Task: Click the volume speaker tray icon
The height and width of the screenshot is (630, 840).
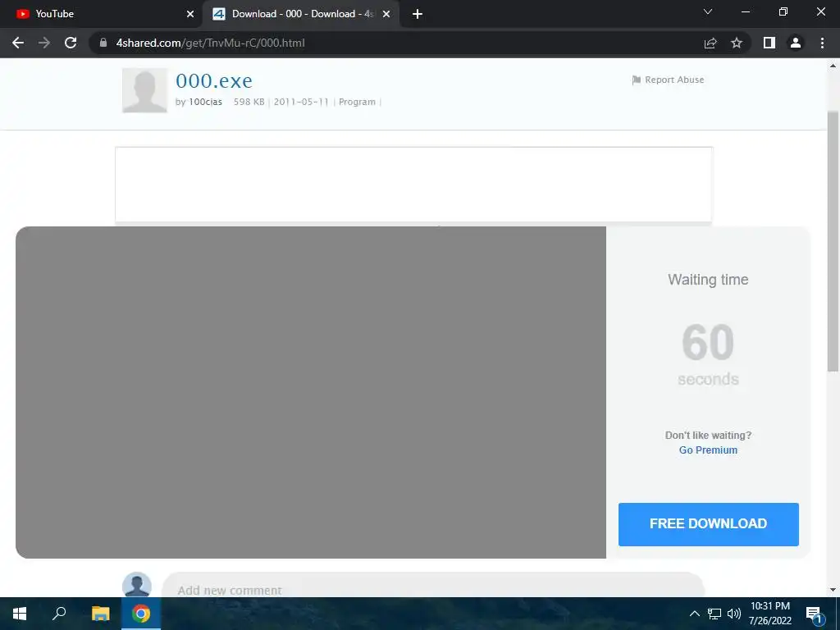Action: 734,614
